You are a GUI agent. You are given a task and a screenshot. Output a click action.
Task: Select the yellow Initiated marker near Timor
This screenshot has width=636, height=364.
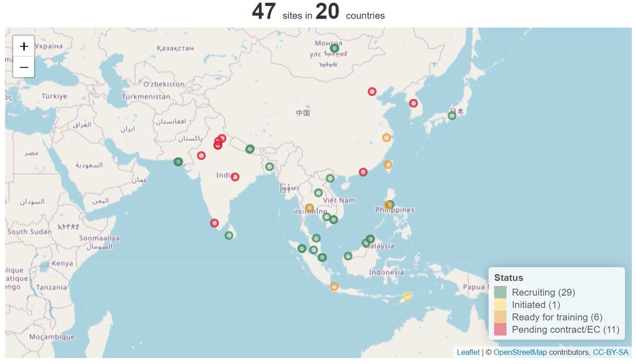407,296
